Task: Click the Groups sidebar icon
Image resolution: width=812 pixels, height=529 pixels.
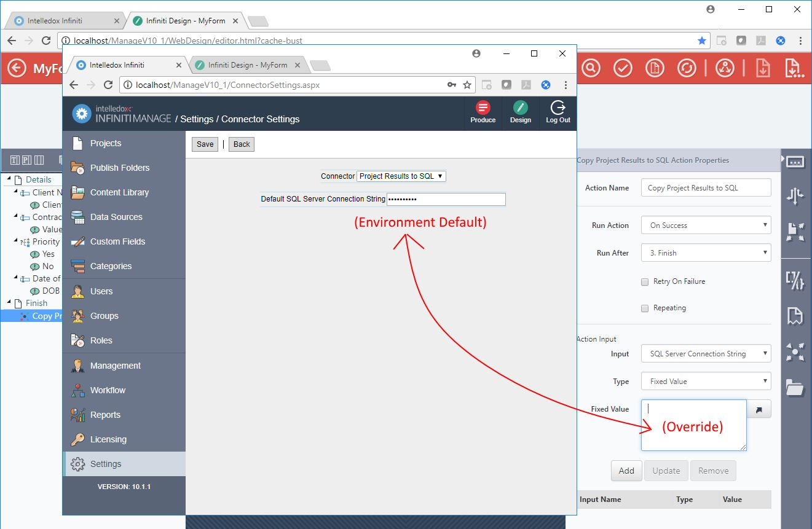Action: point(78,316)
